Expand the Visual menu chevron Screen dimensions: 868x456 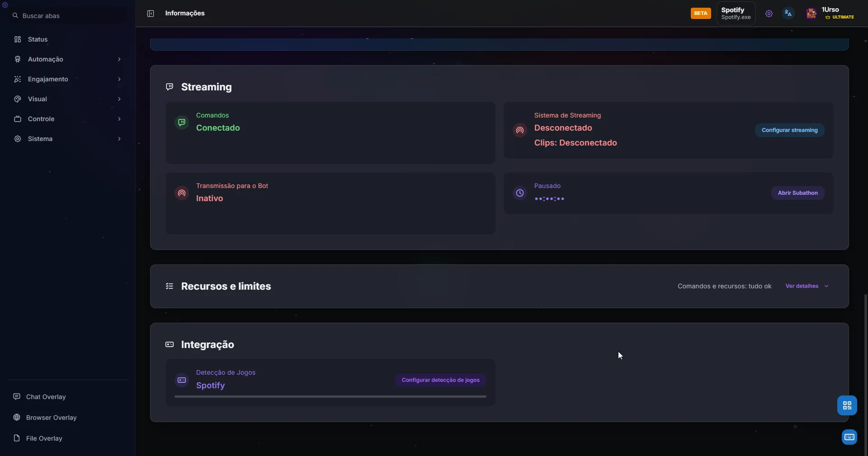119,99
